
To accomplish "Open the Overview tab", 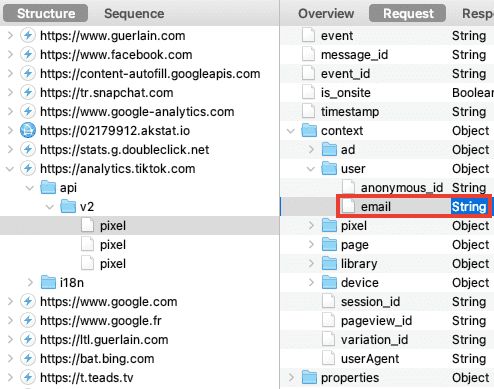I will tap(326, 14).
